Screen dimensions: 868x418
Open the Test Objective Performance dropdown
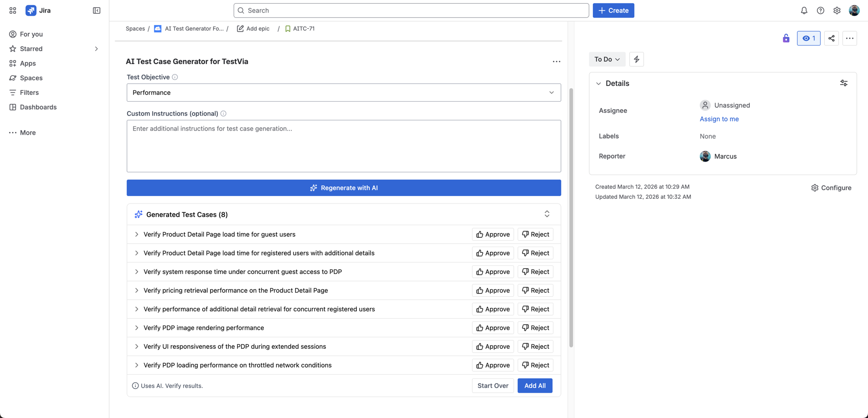coord(343,92)
